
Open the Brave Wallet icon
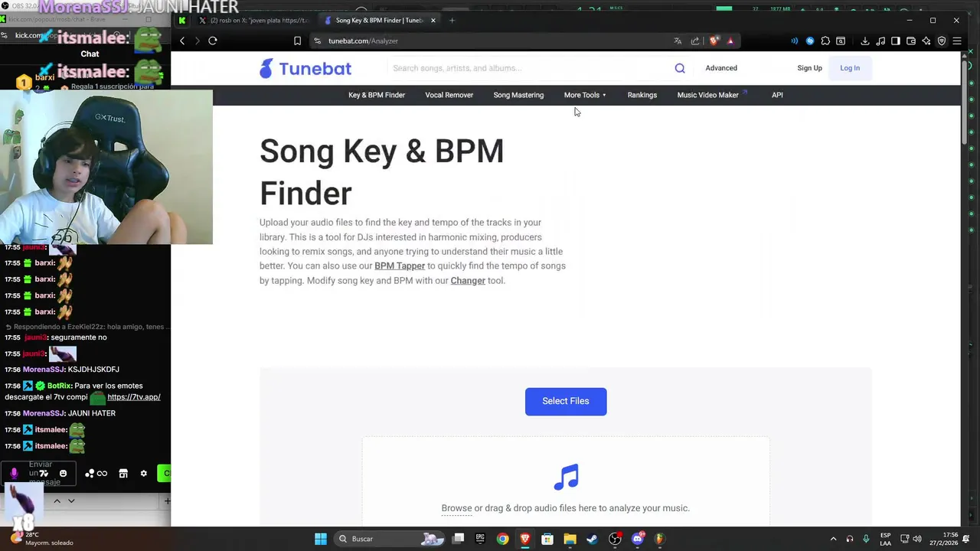point(911,41)
